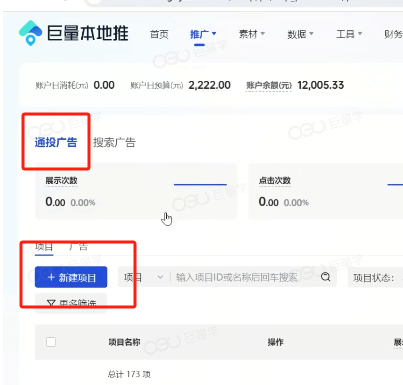Switch to the 搜索广告 tab
The width and height of the screenshot is (403, 385).
(x=114, y=142)
